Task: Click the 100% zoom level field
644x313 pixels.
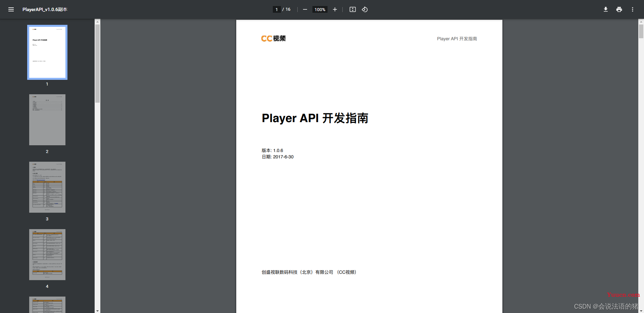Action: 320,9
